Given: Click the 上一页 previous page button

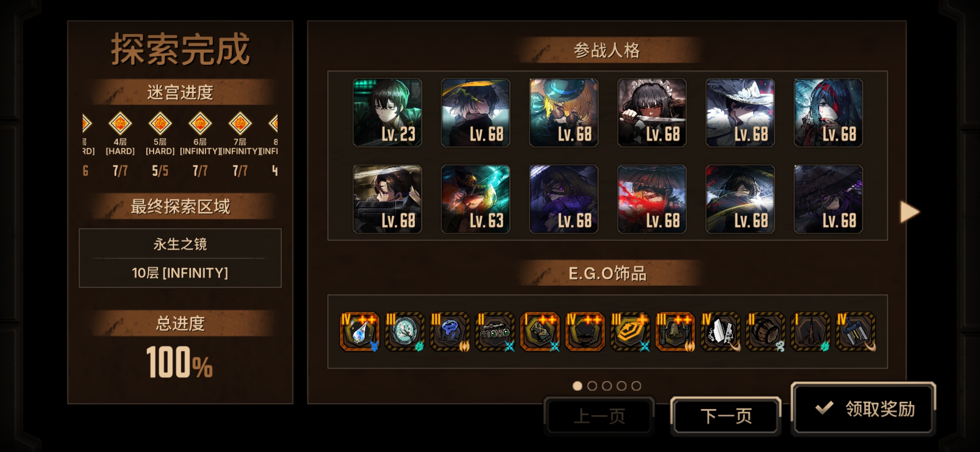Looking at the screenshot, I should [599, 416].
